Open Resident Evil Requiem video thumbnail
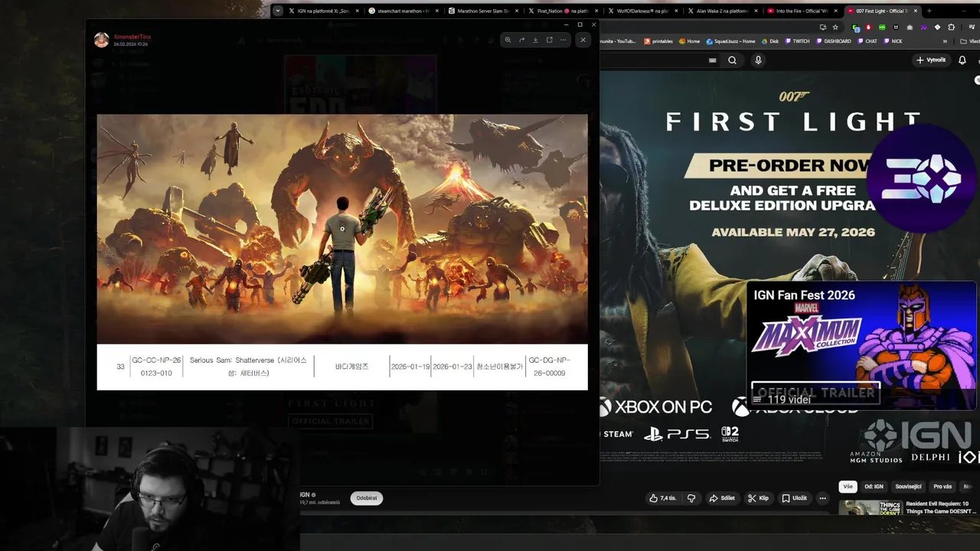Viewport: 980px width, 551px height. (870, 507)
